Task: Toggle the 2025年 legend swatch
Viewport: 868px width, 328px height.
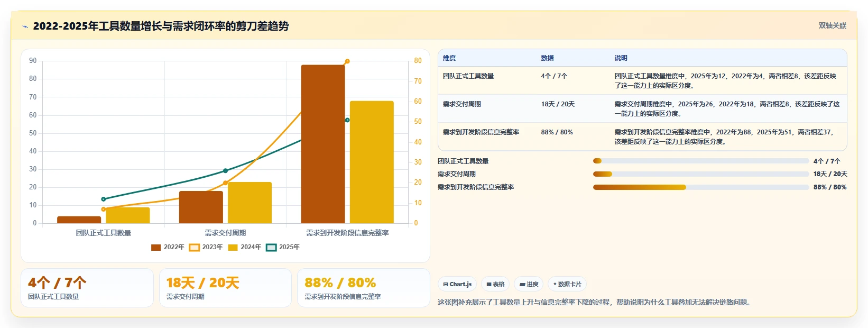Action: pyautogui.click(x=271, y=247)
